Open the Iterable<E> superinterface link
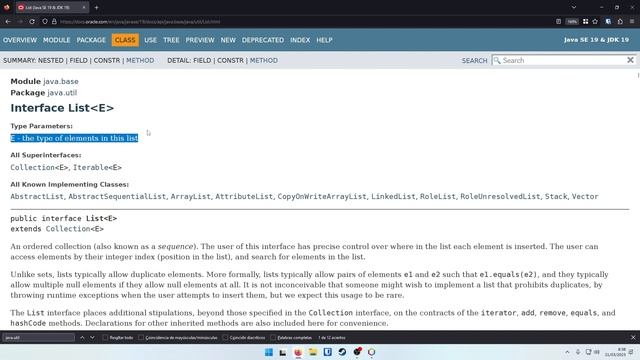The image size is (640, 360). click(97, 167)
